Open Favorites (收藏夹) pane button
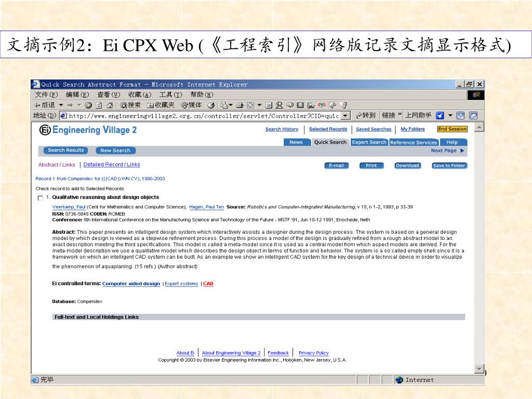Viewport: 532px width, 399px height. click(161, 105)
